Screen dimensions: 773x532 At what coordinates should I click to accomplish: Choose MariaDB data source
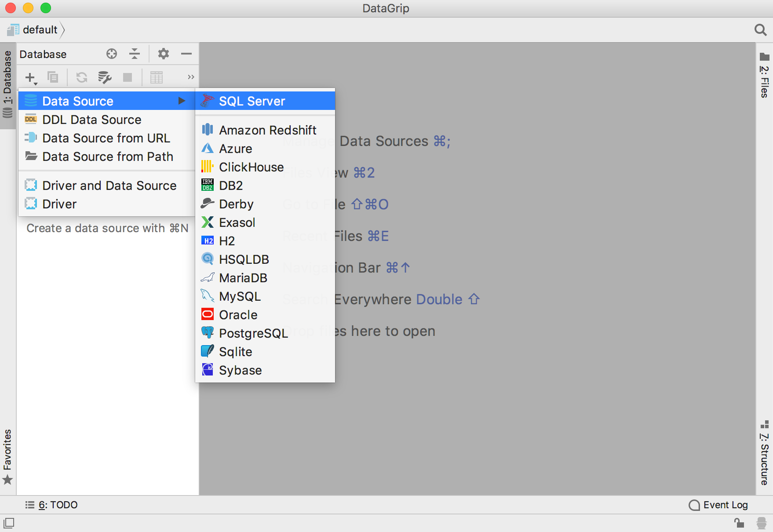[265, 278]
